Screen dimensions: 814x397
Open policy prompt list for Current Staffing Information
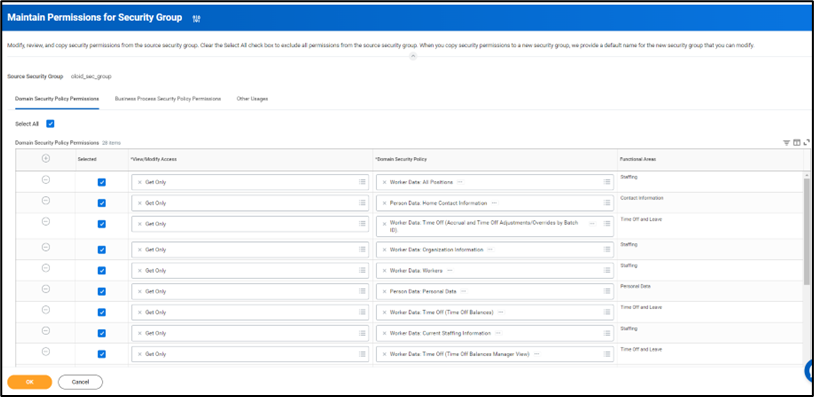point(606,333)
